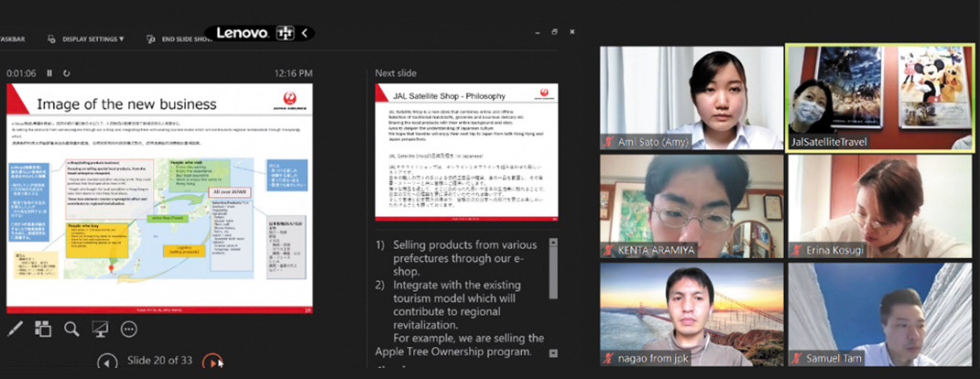Click muted mic icon beside Erina Kosugi
The image size is (980, 379).
click(797, 250)
